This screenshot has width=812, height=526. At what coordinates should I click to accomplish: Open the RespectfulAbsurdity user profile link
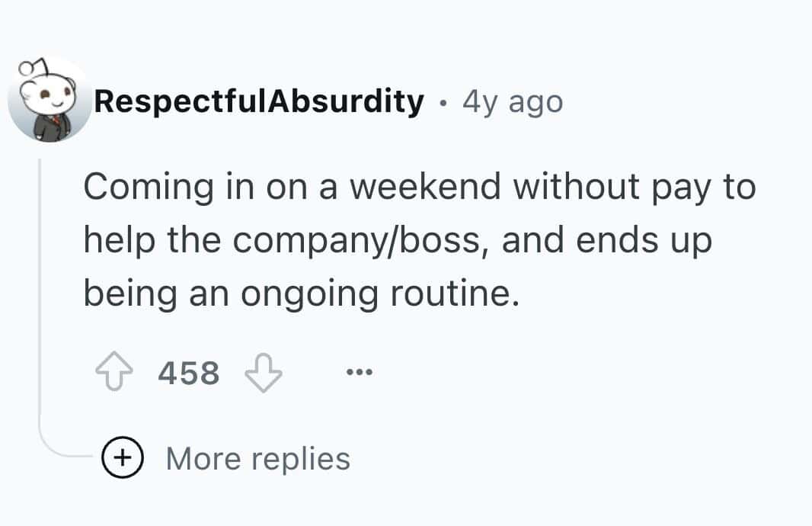[258, 101]
